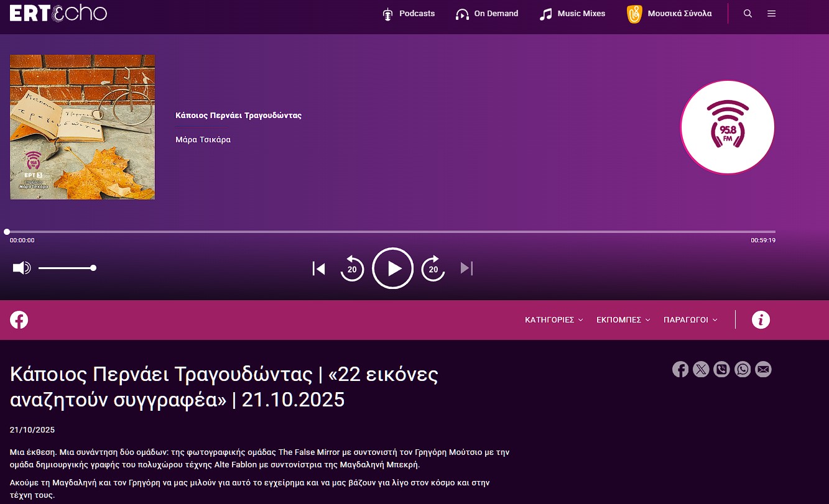Open the Podcasts menu item
This screenshot has height=504, width=829.
[x=409, y=14]
